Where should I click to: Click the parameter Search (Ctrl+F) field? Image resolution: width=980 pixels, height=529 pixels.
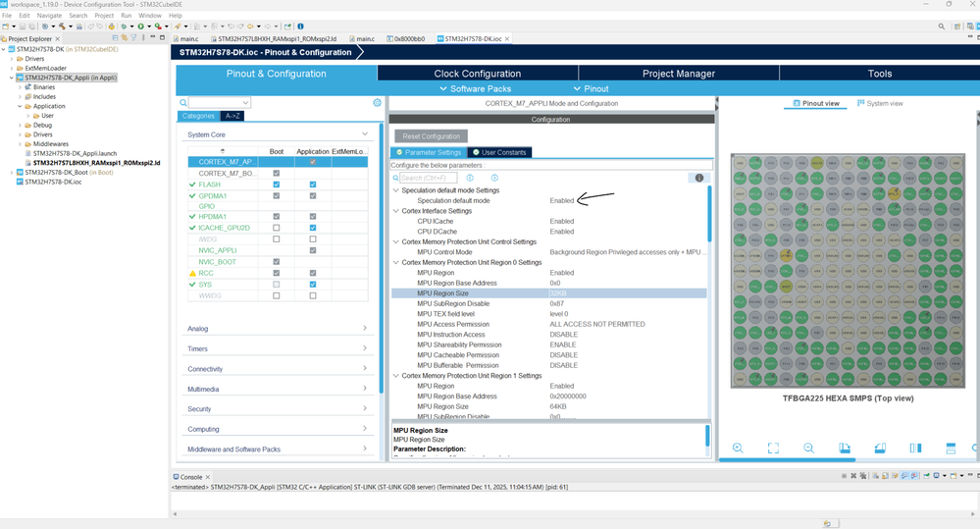(428, 179)
